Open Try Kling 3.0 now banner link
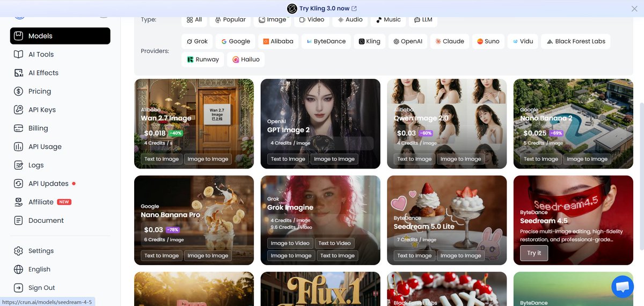The image size is (644, 306). pyautogui.click(x=322, y=9)
